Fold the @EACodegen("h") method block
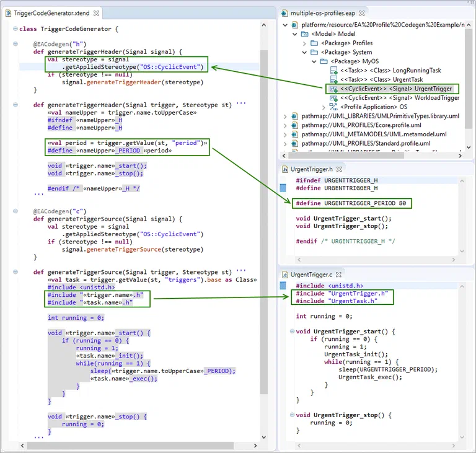This screenshot has height=453, width=476. coord(15,44)
